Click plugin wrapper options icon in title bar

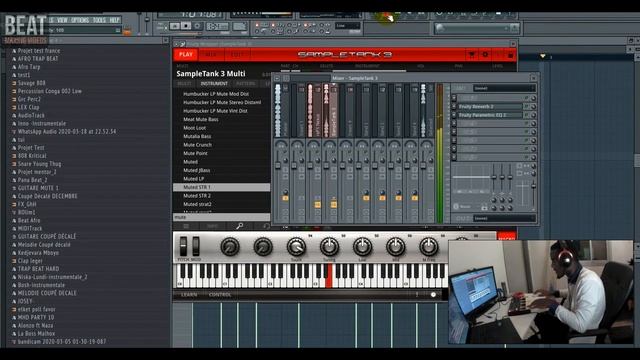(183, 44)
